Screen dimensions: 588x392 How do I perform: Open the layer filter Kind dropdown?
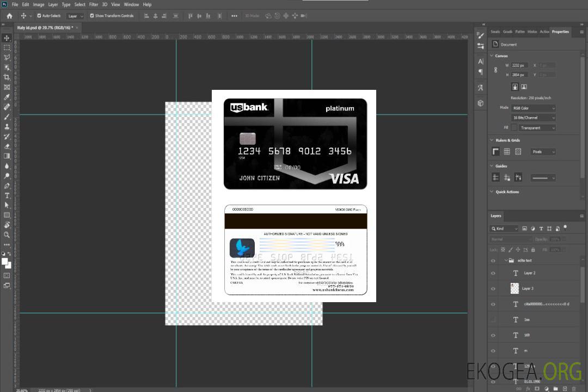[x=504, y=229]
